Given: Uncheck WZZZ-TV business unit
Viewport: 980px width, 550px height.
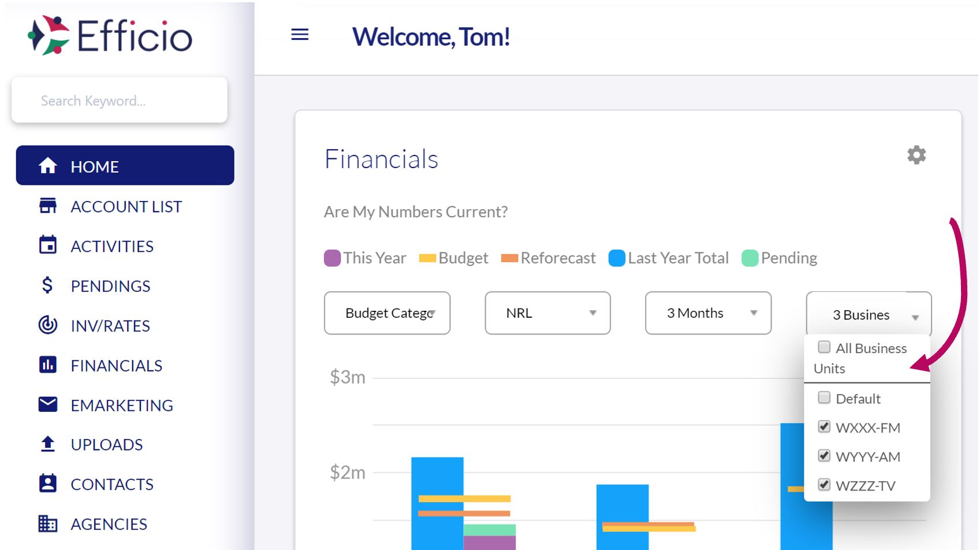Looking at the screenshot, I should pyautogui.click(x=824, y=484).
